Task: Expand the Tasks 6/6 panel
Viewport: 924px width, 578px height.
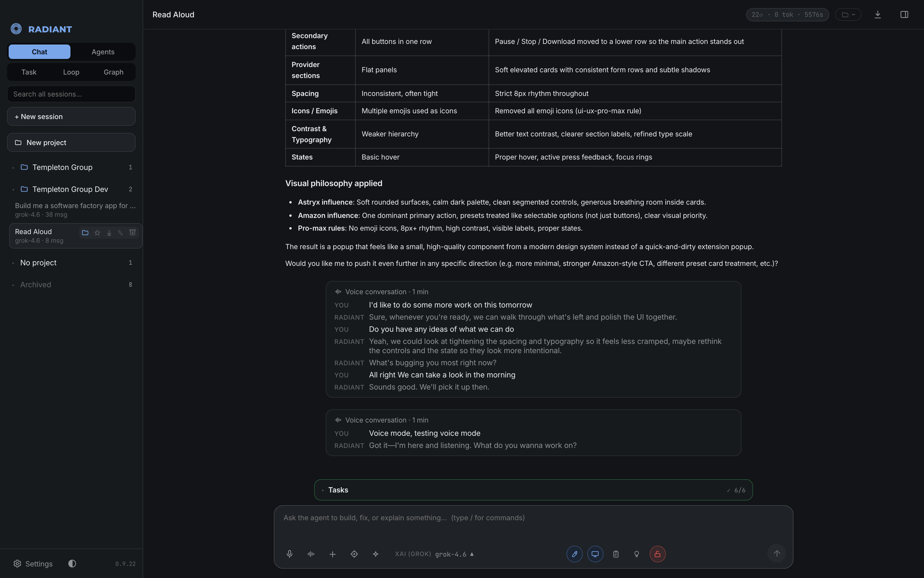Action: pos(533,490)
